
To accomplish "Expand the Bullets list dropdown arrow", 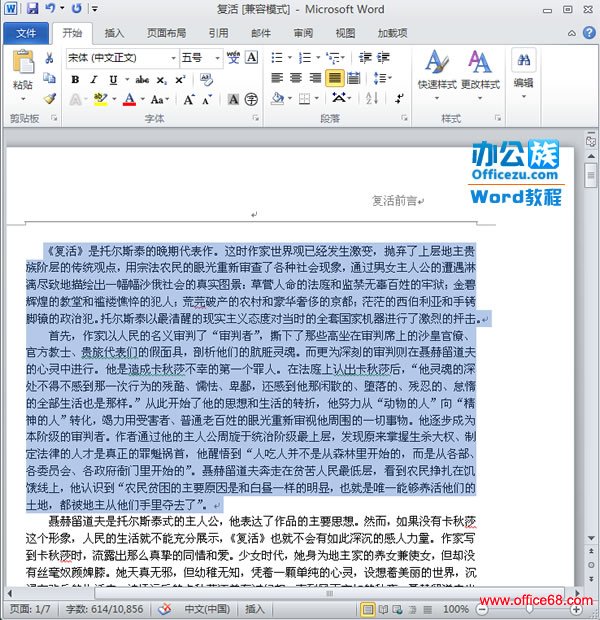I will click(x=290, y=58).
